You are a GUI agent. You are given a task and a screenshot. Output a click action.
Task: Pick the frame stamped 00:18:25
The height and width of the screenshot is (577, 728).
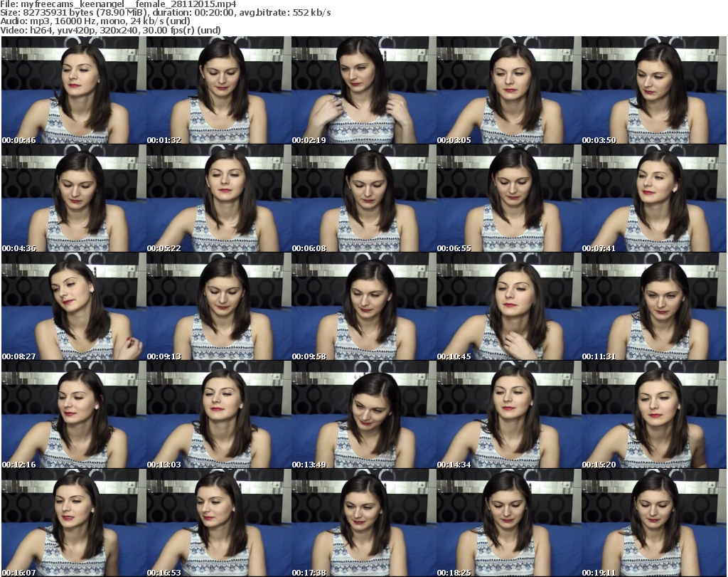pyautogui.click(x=509, y=523)
